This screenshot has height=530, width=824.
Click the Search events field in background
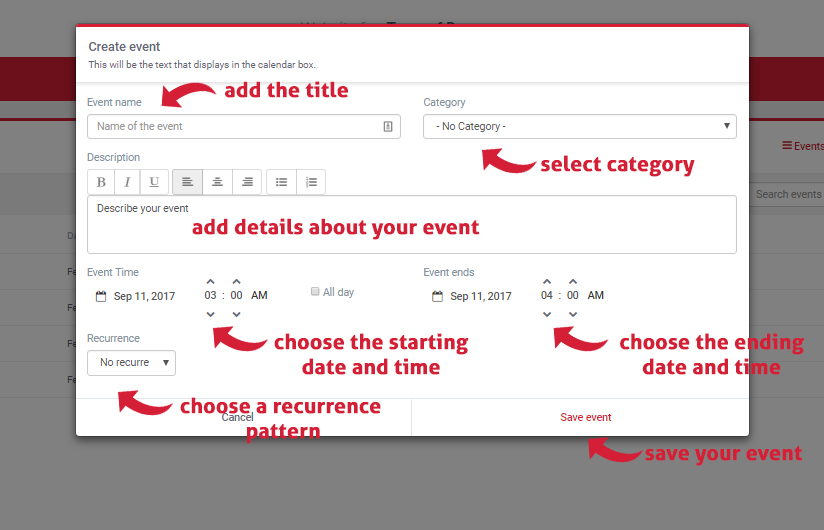pos(787,194)
